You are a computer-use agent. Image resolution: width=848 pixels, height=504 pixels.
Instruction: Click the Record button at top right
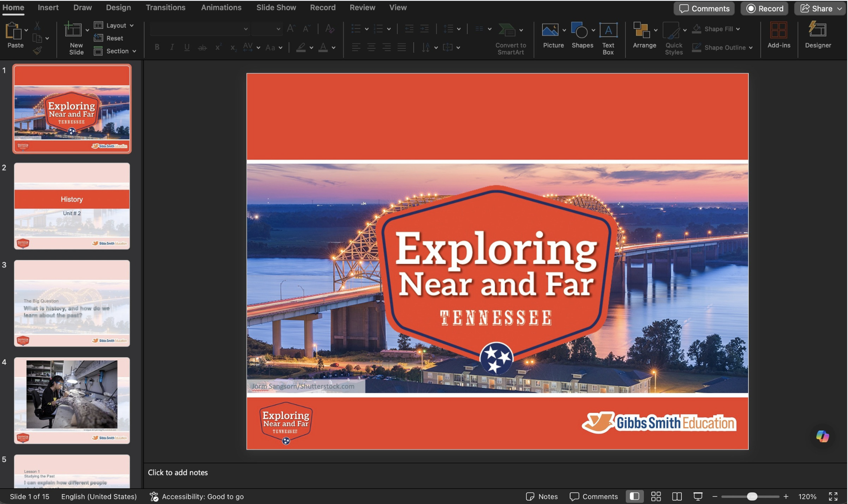(x=765, y=8)
